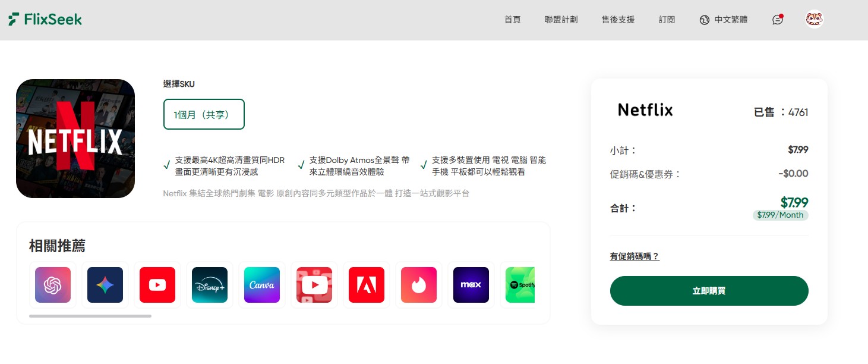Screen dimensions: 868x364
Task: Click the 支援多裝置使用 feature text
Action: coord(488,166)
